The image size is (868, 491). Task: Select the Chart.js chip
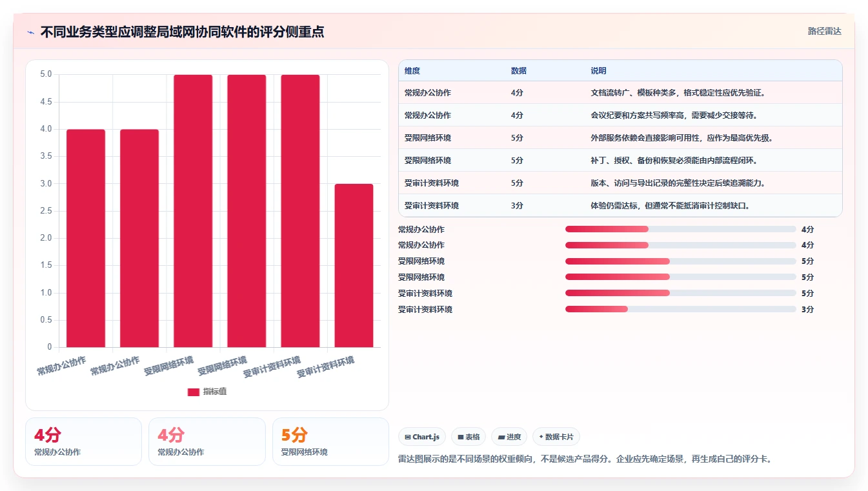pyautogui.click(x=422, y=437)
